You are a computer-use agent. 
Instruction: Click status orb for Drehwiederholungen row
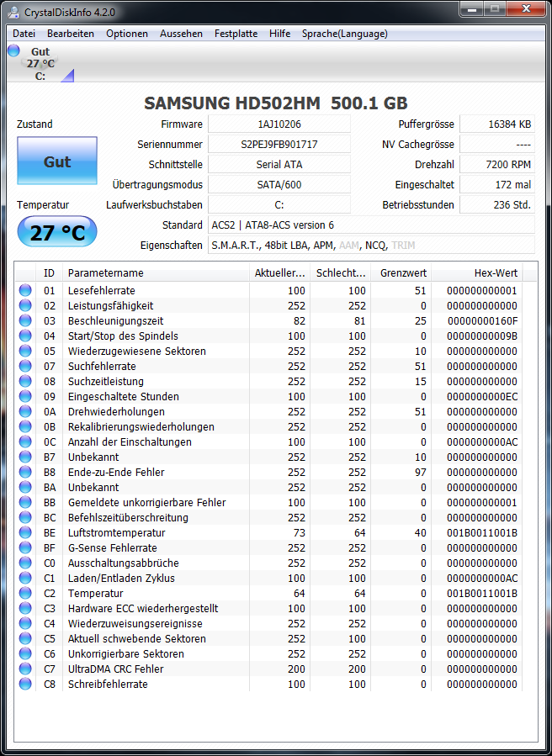pyautogui.click(x=25, y=412)
